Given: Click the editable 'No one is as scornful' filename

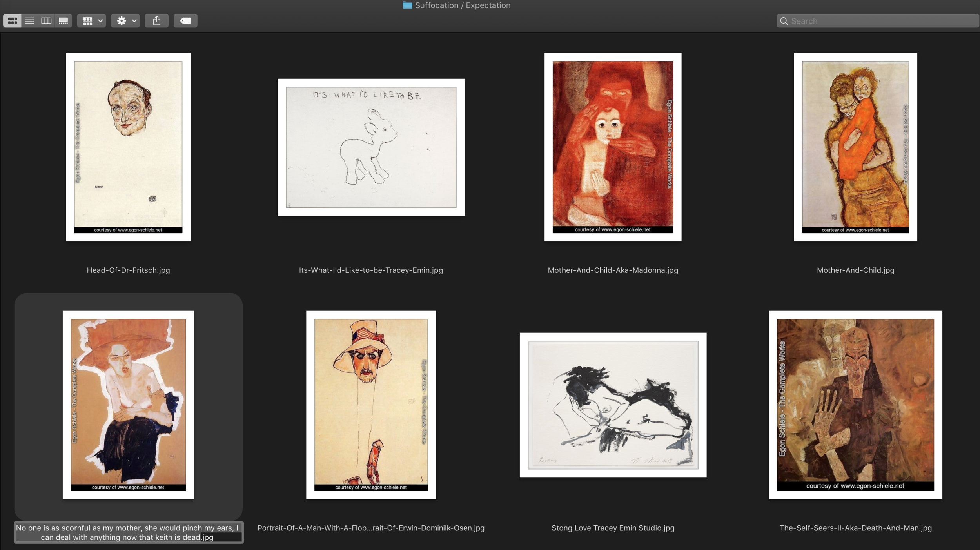Looking at the screenshot, I should [128, 532].
